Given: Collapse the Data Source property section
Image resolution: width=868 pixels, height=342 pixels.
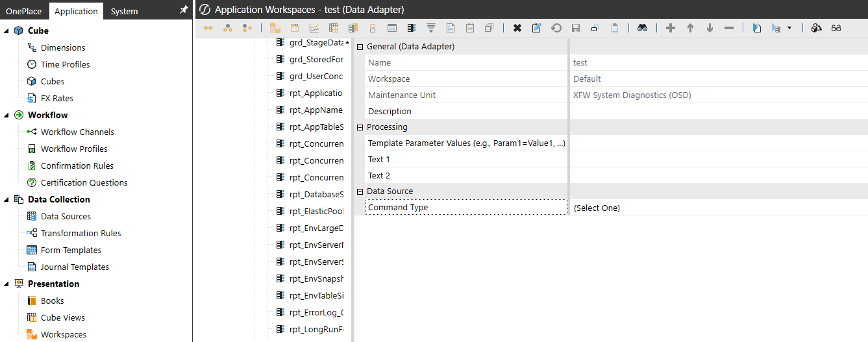Looking at the screenshot, I should [x=360, y=191].
